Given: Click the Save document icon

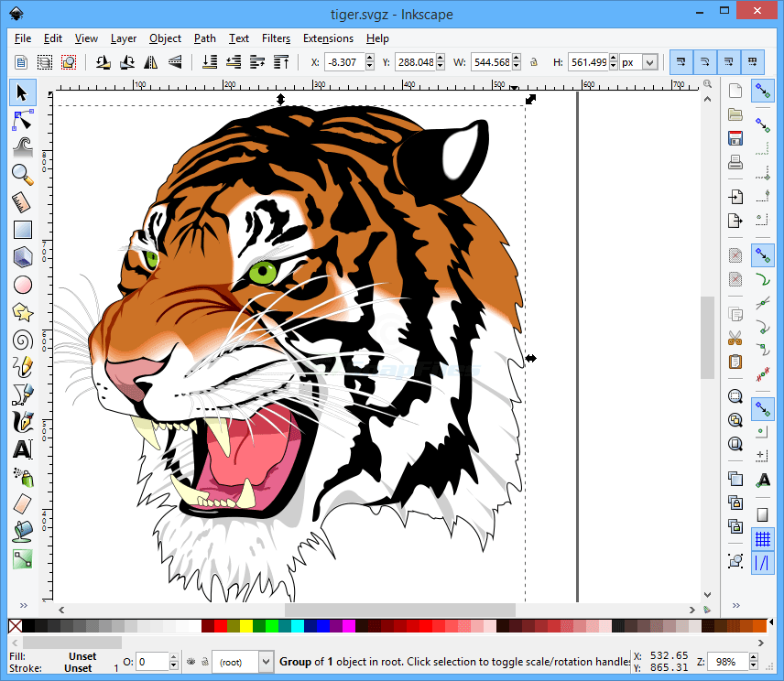Looking at the screenshot, I should coord(735,139).
